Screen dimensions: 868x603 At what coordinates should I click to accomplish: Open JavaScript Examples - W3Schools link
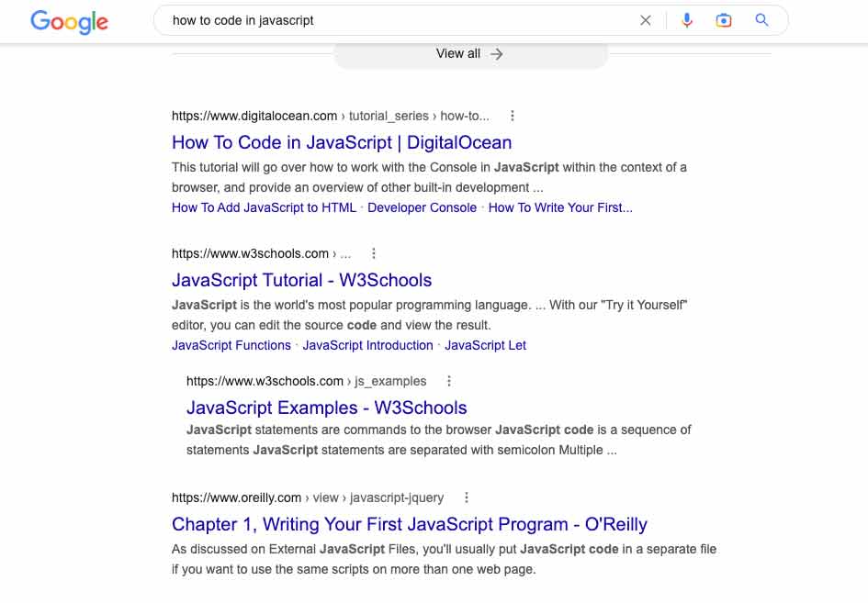[x=327, y=408]
